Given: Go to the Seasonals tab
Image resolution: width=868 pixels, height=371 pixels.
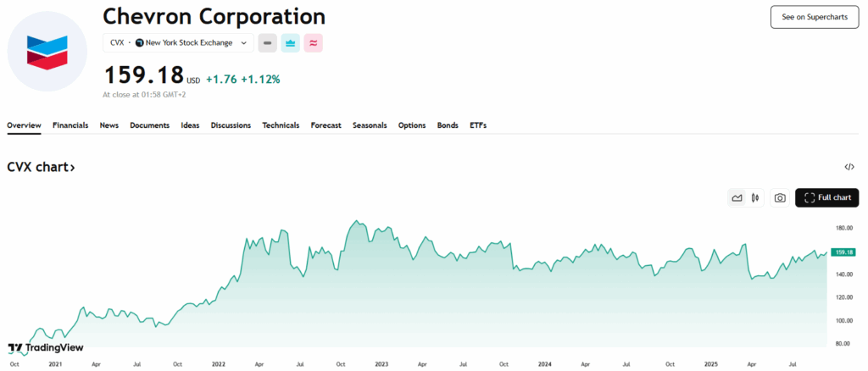Looking at the screenshot, I should [370, 125].
